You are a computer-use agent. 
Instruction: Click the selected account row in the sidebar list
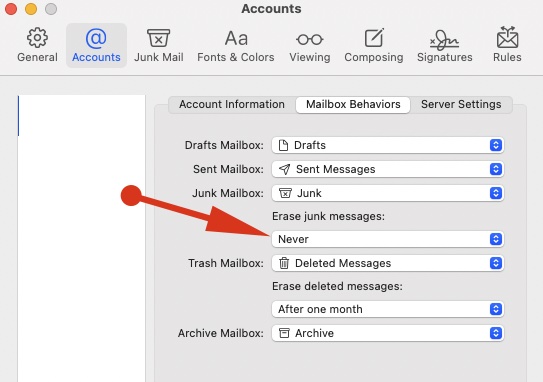pyautogui.click(x=81, y=116)
